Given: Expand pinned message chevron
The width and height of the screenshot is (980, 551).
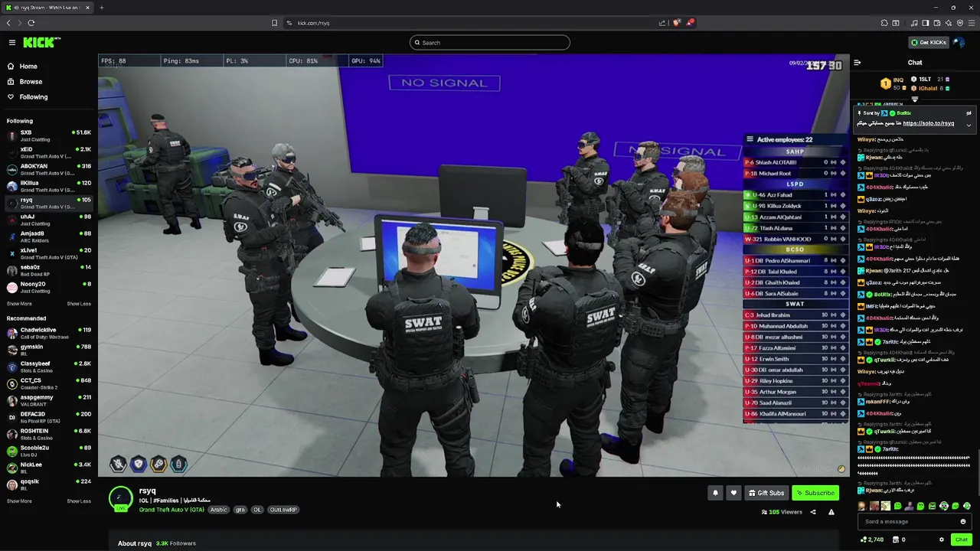Looking at the screenshot, I should (x=969, y=125).
